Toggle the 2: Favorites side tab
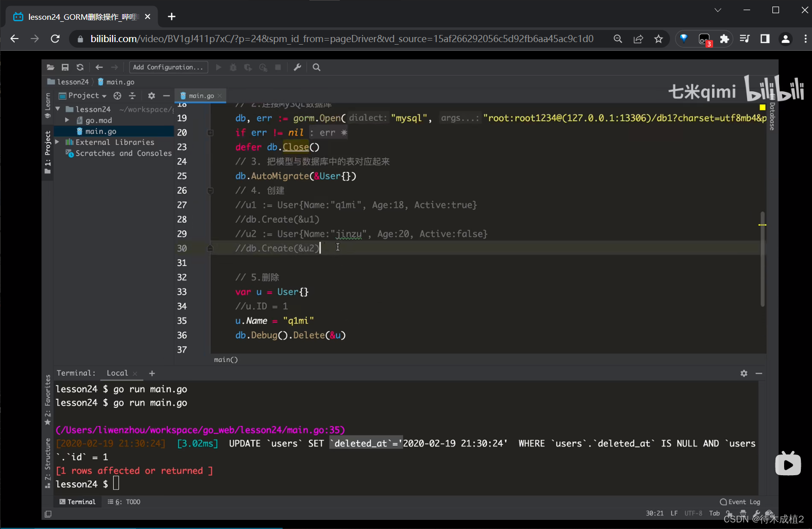The height and width of the screenshot is (529, 812). [x=48, y=400]
